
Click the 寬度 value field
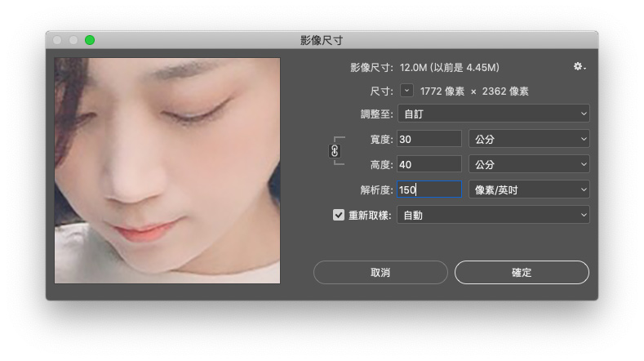[x=429, y=139]
